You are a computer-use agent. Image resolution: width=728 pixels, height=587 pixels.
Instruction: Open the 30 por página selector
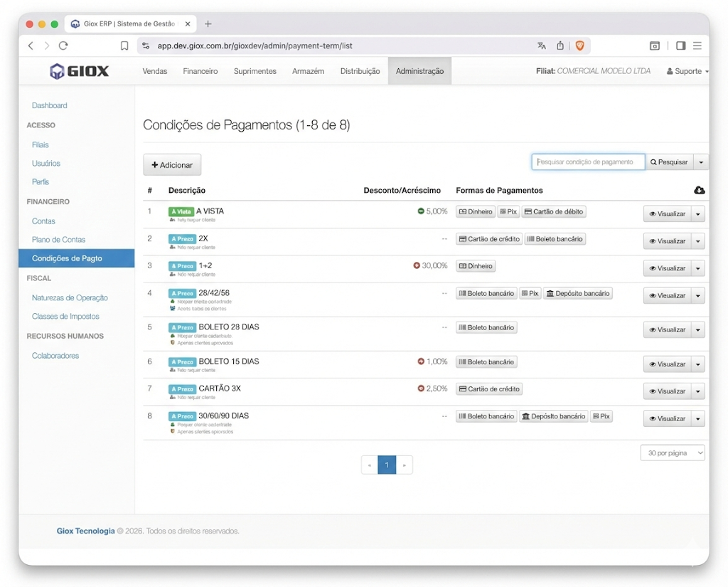tap(673, 453)
